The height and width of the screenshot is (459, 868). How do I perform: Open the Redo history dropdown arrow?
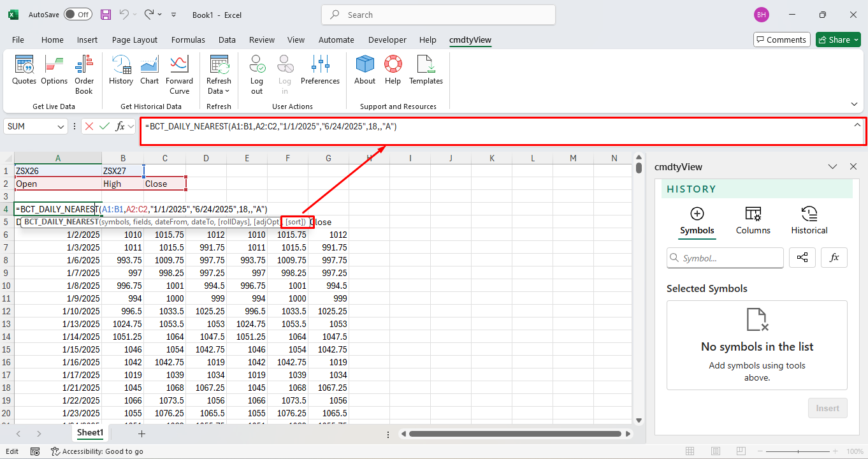click(159, 14)
